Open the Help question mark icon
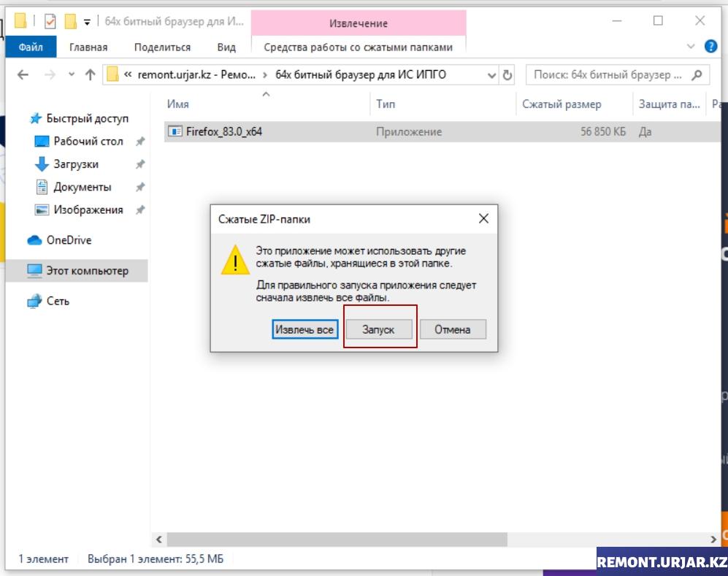Screen dimensions: 728x576 point(710,47)
